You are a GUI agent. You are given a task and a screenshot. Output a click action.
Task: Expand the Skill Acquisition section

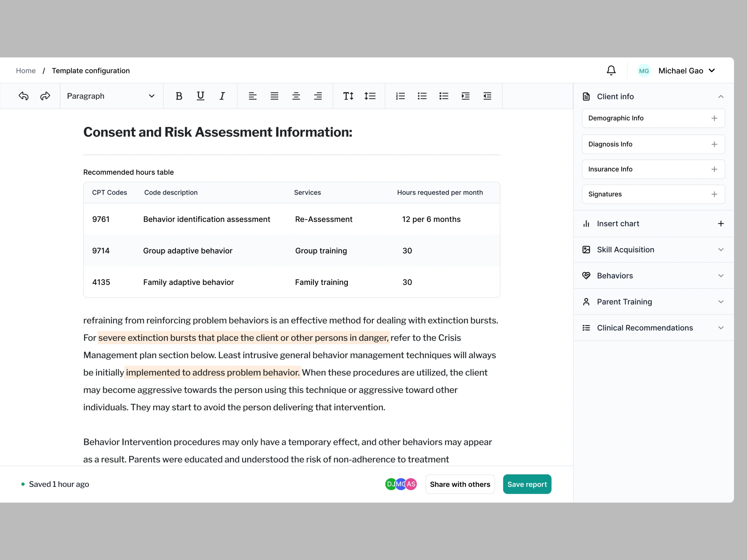(721, 249)
